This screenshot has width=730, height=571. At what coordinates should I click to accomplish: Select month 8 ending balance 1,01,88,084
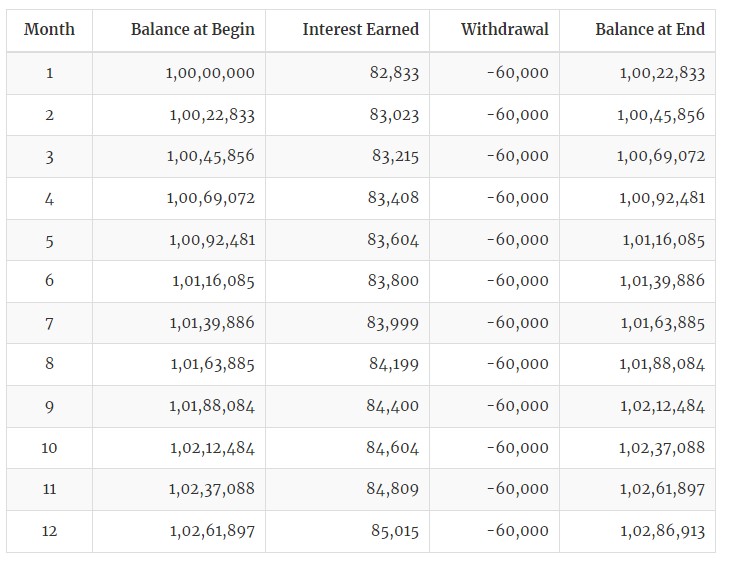click(x=662, y=364)
